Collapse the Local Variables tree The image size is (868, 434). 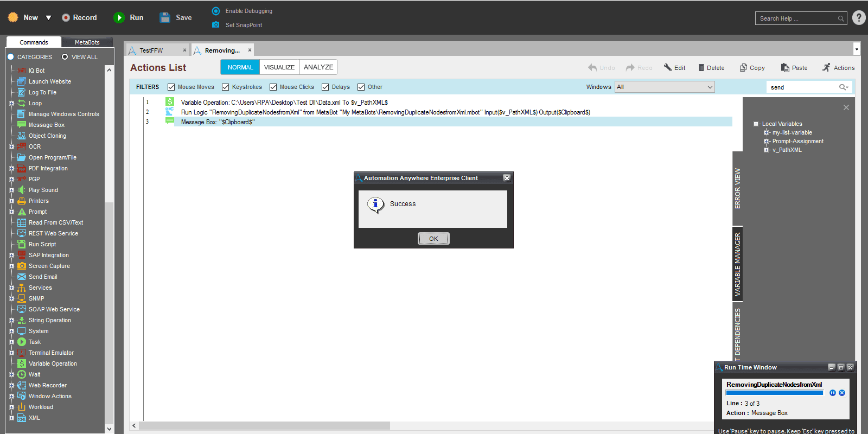[756, 124]
